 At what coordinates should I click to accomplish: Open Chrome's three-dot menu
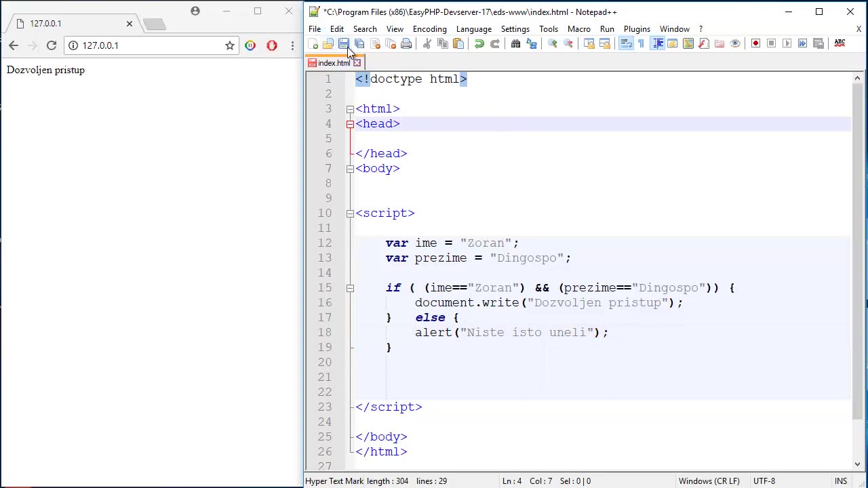[292, 45]
